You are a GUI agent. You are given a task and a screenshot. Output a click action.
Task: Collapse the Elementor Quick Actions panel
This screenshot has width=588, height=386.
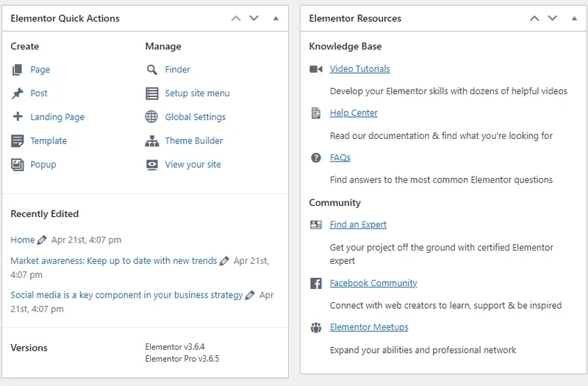[x=276, y=18]
